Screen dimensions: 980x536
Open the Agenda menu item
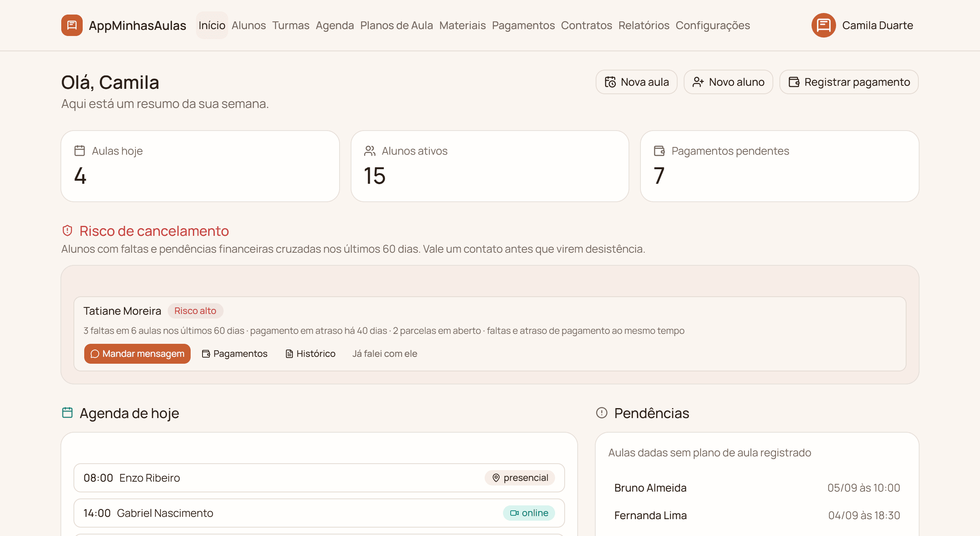pyautogui.click(x=335, y=25)
